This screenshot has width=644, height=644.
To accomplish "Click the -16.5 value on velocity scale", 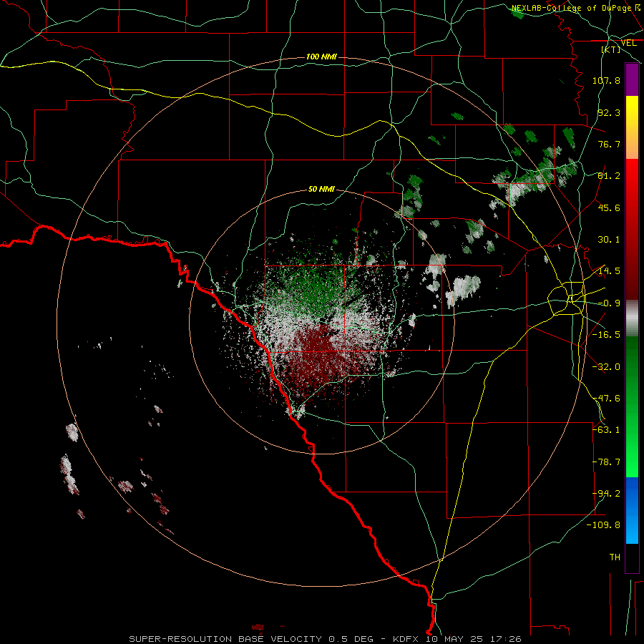I will pyautogui.click(x=606, y=335).
